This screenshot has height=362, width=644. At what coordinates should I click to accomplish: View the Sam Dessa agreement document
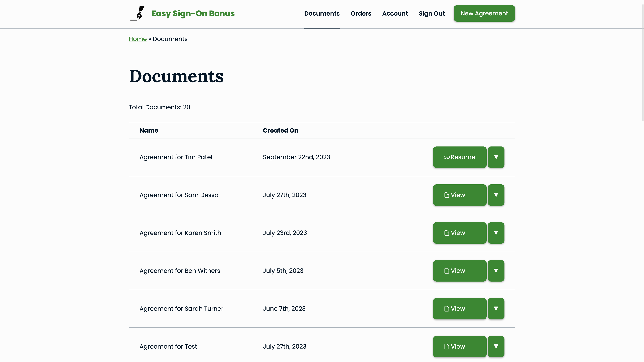point(460,195)
